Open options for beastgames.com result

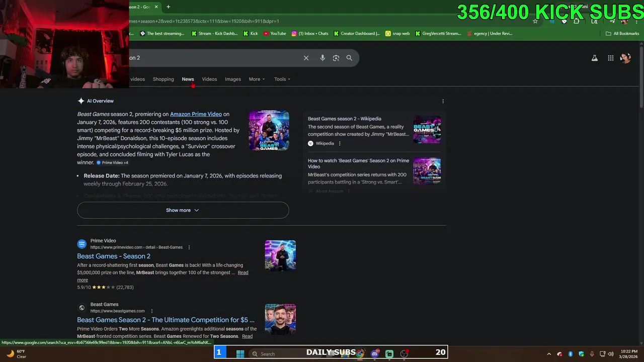[x=151, y=311]
